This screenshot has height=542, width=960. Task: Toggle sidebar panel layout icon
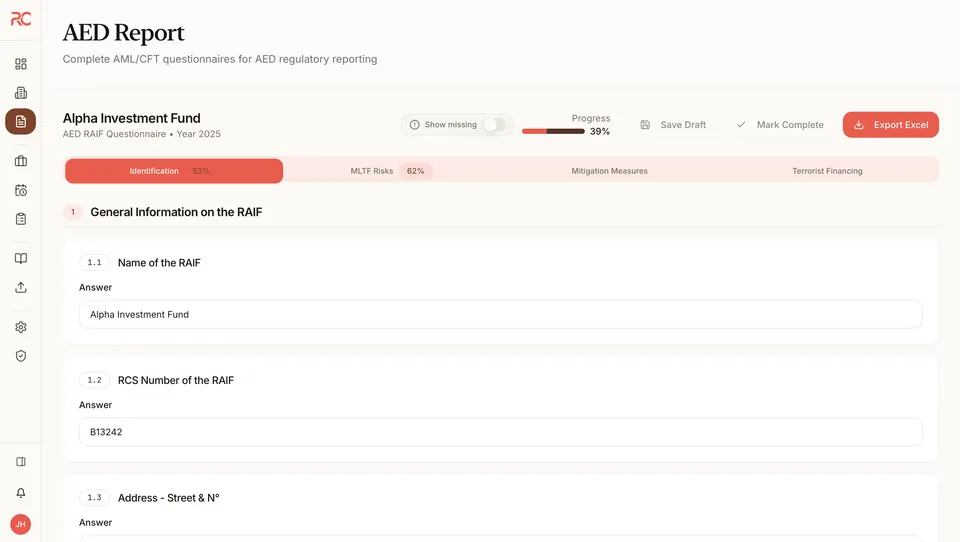click(21, 462)
